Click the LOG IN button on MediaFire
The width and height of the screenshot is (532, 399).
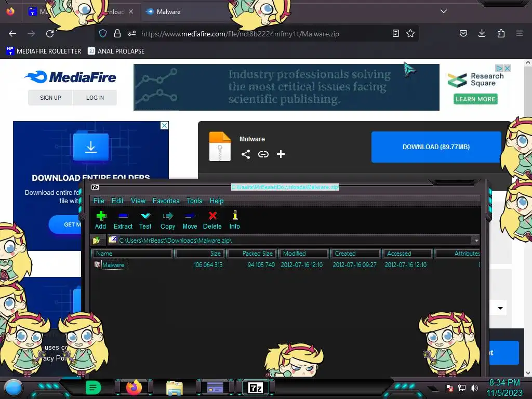pyautogui.click(x=95, y=98)
